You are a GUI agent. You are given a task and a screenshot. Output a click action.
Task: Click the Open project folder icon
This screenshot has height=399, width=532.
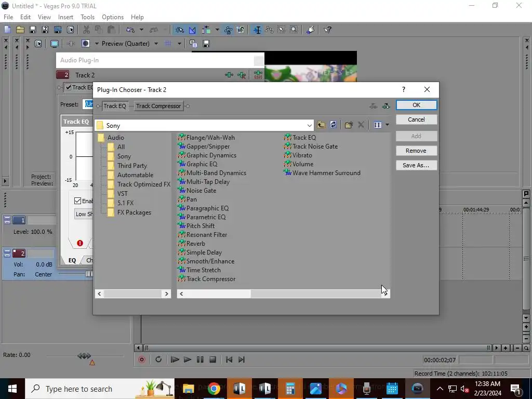click(20, 30)
